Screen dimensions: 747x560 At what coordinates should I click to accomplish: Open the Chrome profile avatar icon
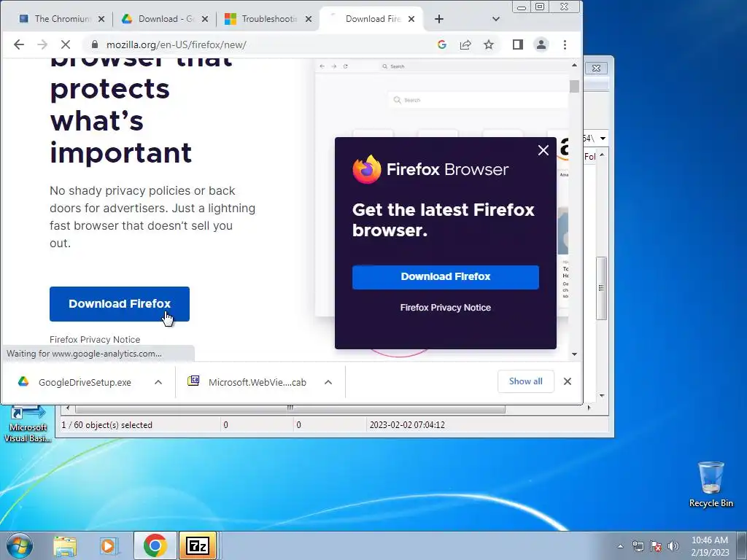[x=541, y=44]
